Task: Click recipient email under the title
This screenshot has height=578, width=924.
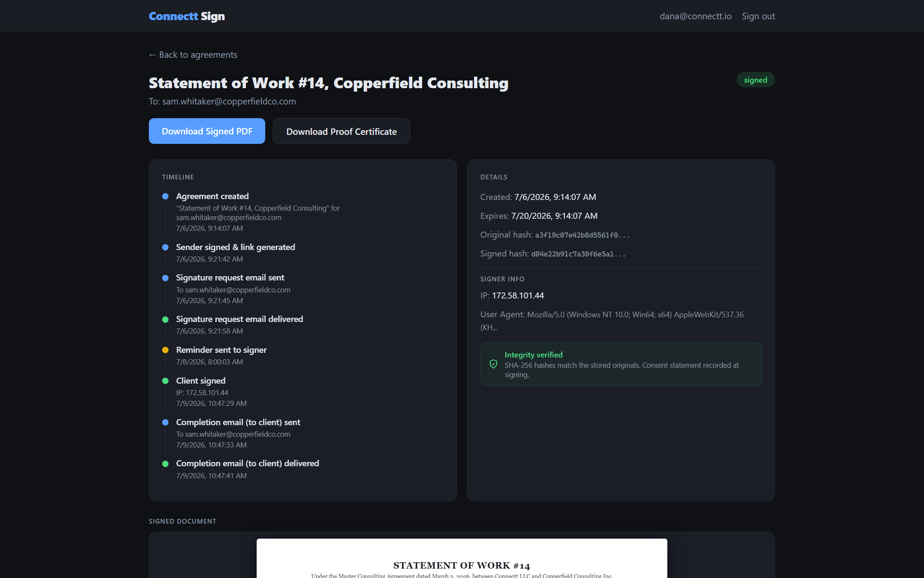Action: [229, 101]
